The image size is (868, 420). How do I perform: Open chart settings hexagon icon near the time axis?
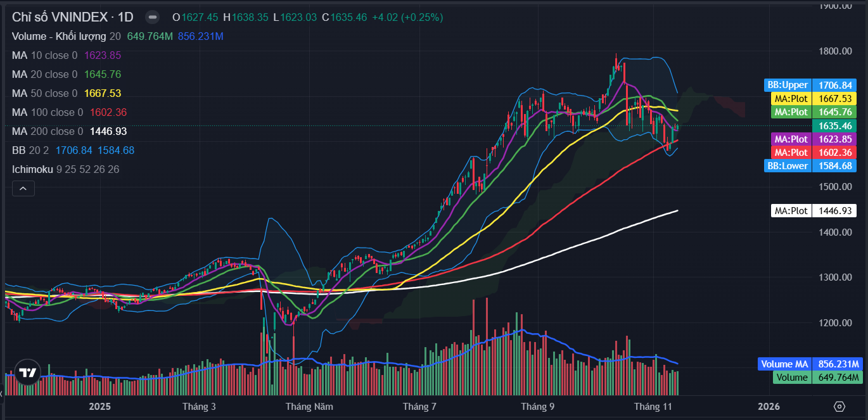tap(839, 406)
